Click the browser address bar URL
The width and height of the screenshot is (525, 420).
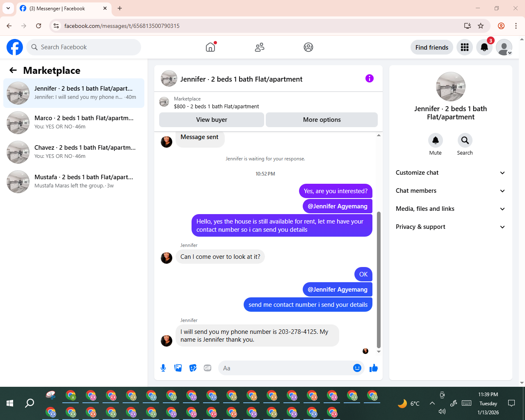pos(122,26)
